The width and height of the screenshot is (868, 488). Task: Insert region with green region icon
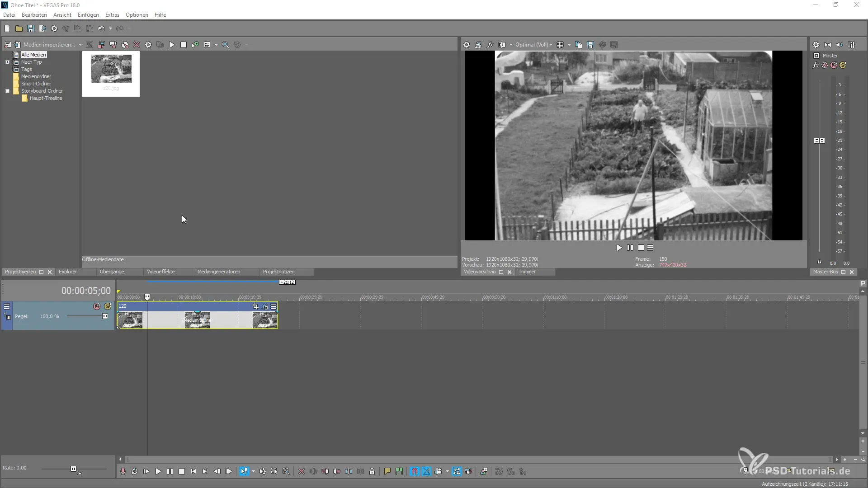point(399,471)
